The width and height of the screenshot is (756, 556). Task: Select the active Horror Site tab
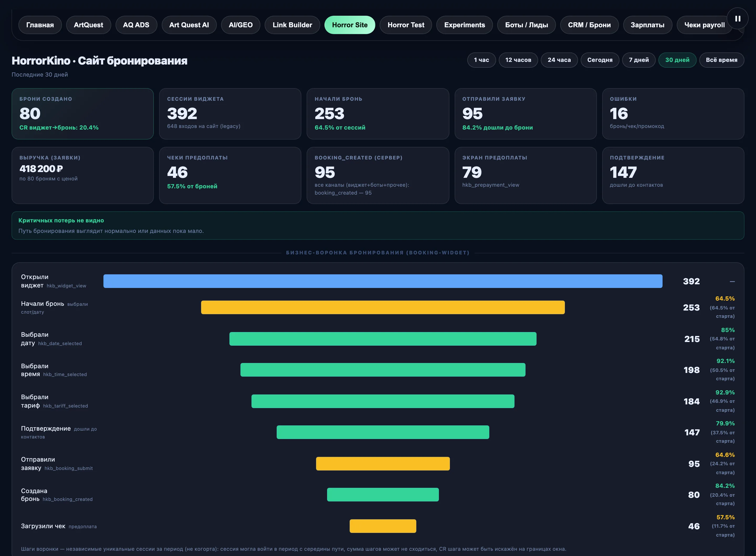tap(350, 25)
